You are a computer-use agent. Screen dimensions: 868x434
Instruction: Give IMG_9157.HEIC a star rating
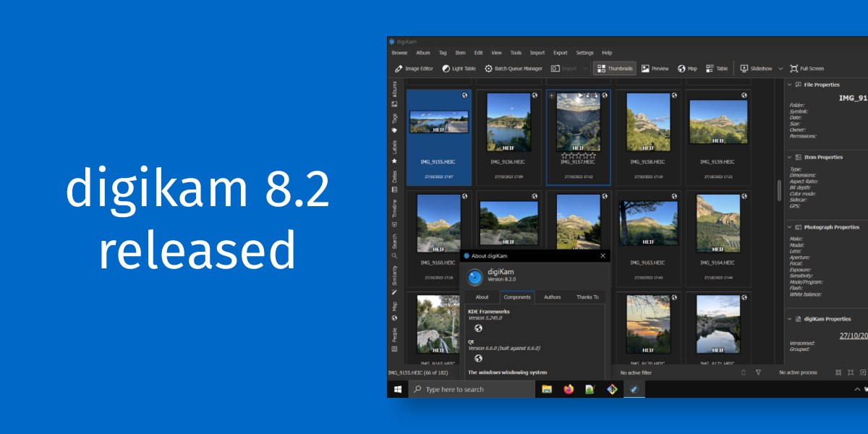579,155
